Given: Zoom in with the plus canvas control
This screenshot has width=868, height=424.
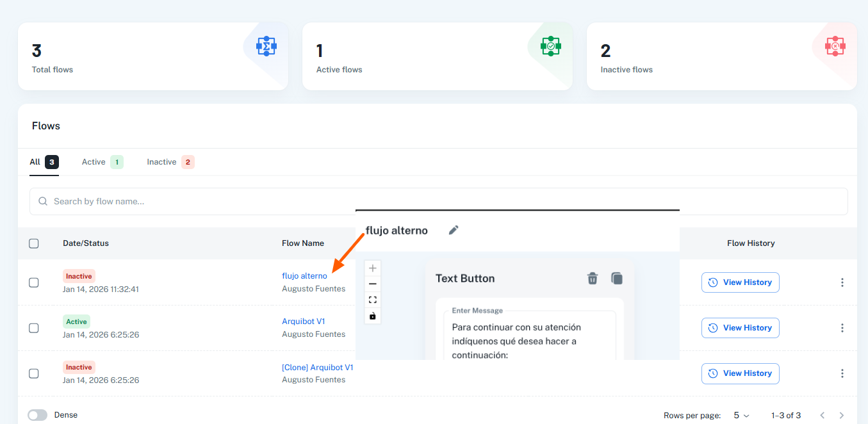Looking at the screenshot, I should click(x=373, y=268).
